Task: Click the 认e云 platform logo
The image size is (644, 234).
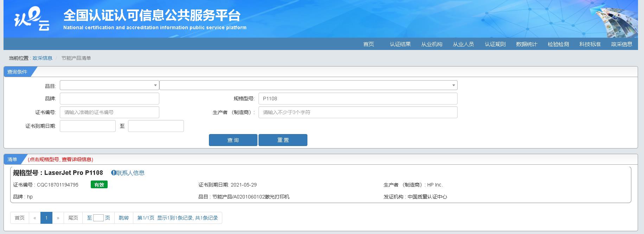Action: 32,19
